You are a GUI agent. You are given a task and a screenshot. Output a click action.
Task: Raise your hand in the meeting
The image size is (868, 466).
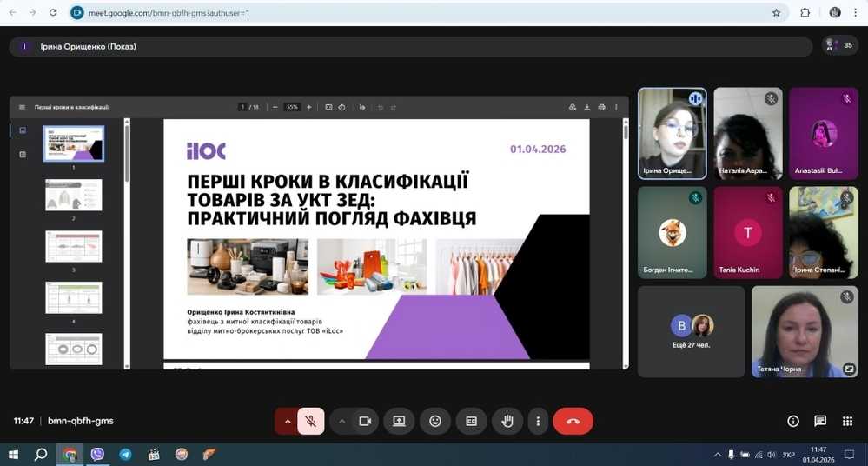pos(507,422)
